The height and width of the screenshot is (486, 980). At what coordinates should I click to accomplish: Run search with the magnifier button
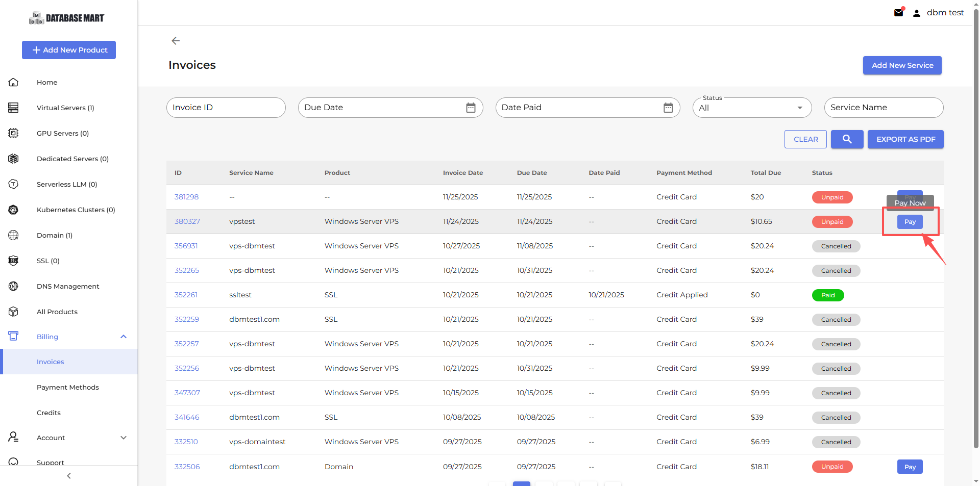click(847, 139)
